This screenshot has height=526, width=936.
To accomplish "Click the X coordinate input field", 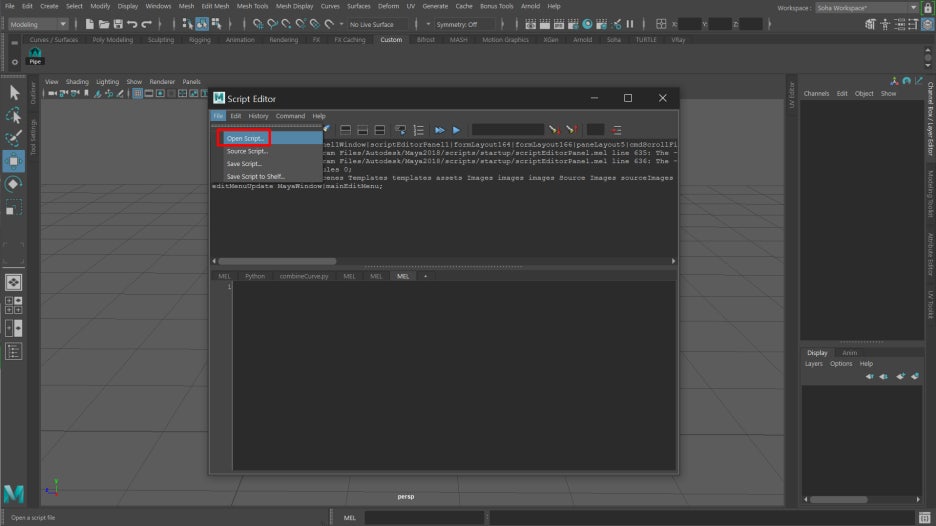I will point(689,24).
